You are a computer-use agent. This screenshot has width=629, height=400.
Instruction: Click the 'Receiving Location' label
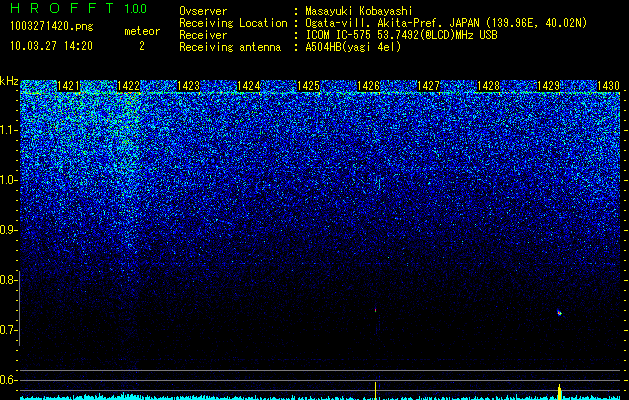click(x=233, y=23)
